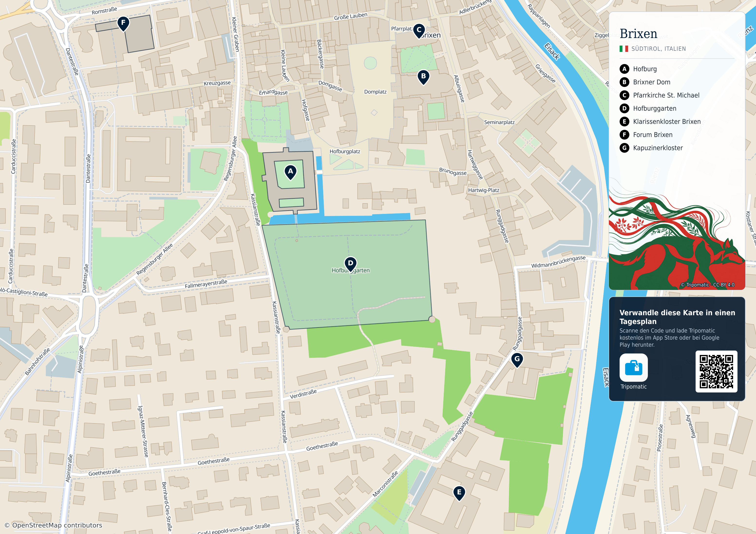This screenshot has width=756, height=534.
Task: Click map pin D in the Hofburggarten
Action: pos(350,264)
